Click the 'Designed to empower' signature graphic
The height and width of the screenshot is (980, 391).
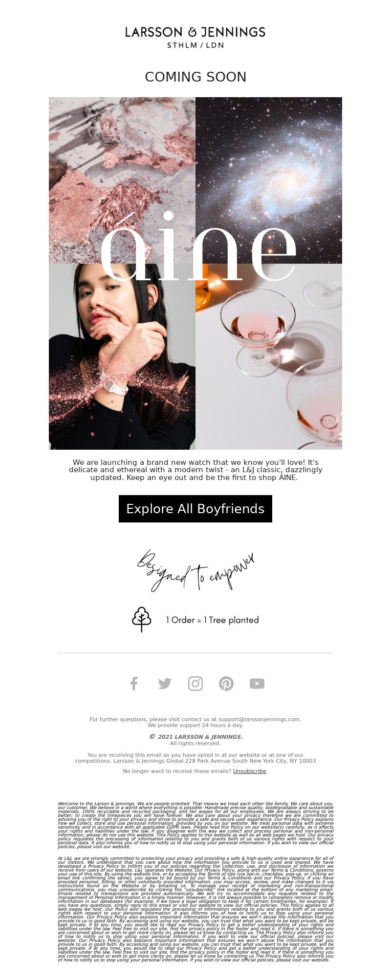195,570
